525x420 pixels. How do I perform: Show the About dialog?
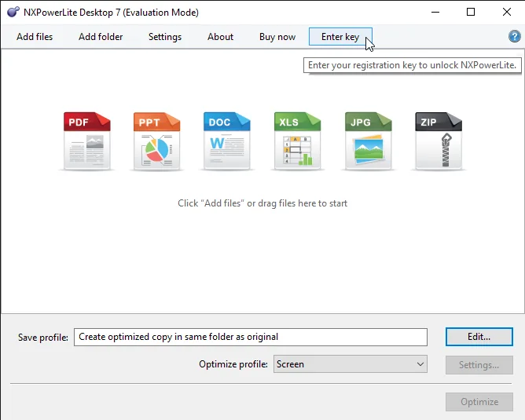[220, 37]
